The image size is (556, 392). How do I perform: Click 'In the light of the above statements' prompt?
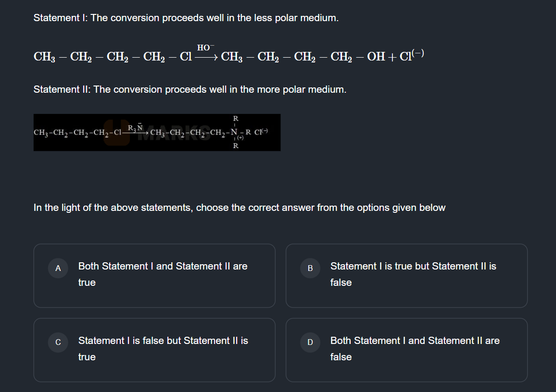click(239, 208)
